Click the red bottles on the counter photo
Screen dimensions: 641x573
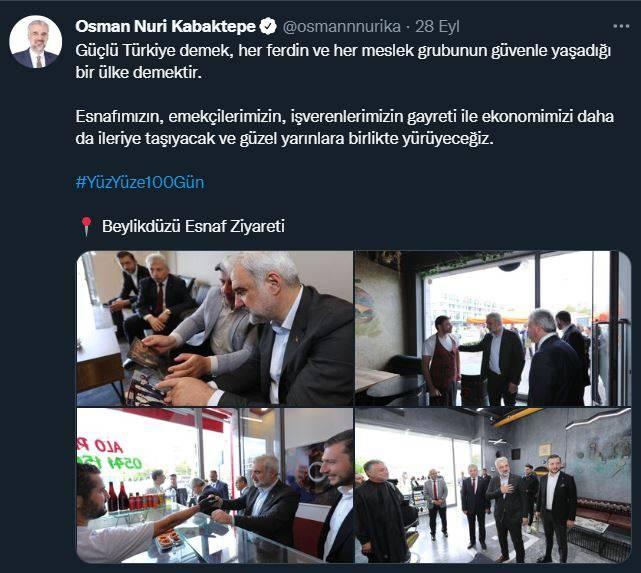pos(119,496)
